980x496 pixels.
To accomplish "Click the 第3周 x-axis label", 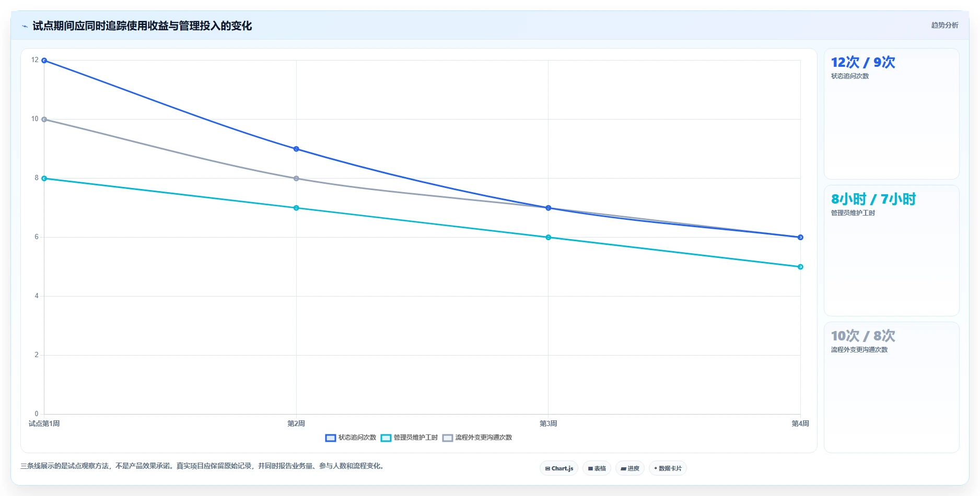I will 549,423.
